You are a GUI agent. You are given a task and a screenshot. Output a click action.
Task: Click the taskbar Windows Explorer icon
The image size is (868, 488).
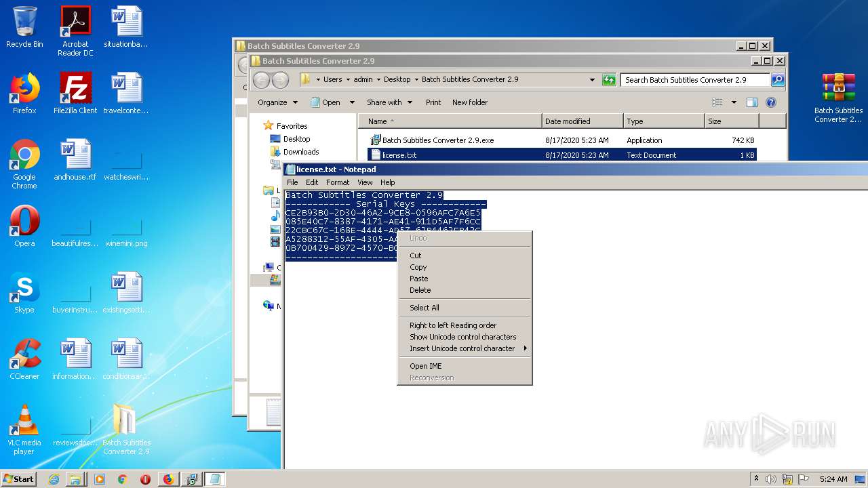75,479
